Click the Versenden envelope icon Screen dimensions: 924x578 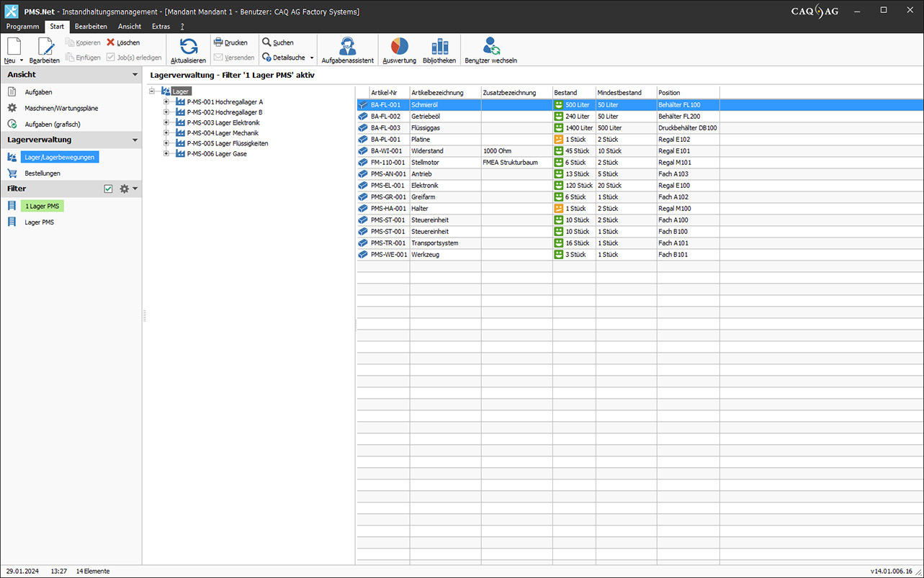219,58
